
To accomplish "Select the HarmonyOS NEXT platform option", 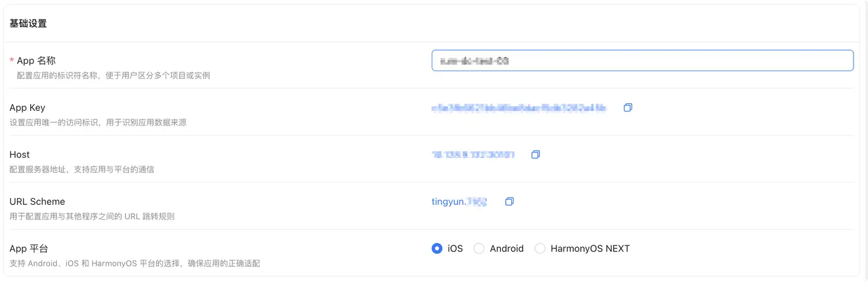I will (540, 248).
